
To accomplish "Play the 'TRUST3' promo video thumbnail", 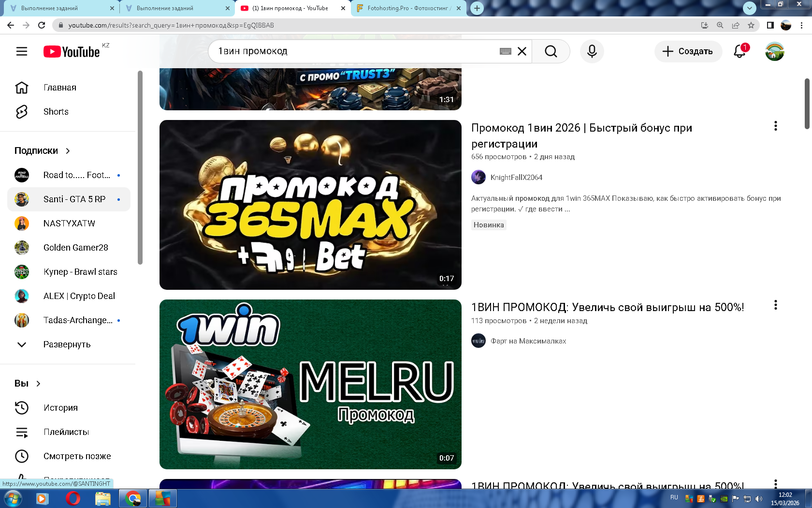I will [x=310, y=89].
